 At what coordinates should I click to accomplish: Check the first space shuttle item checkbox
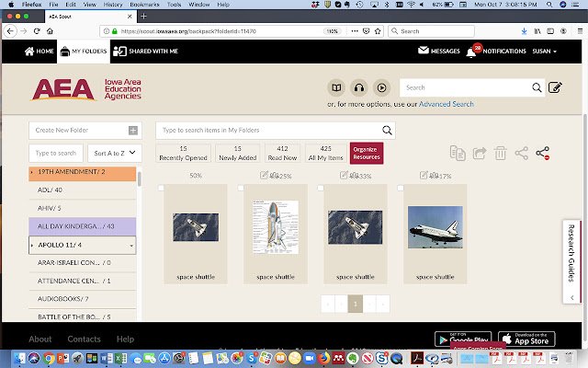161,188
